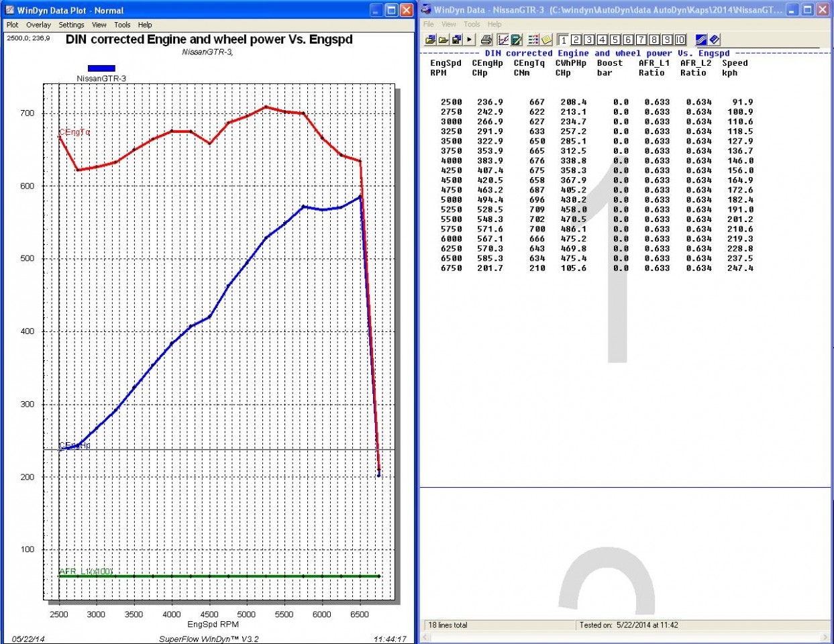Select data page 1 button
This screenshot has height=644, width=834.
tap(563, 40)
